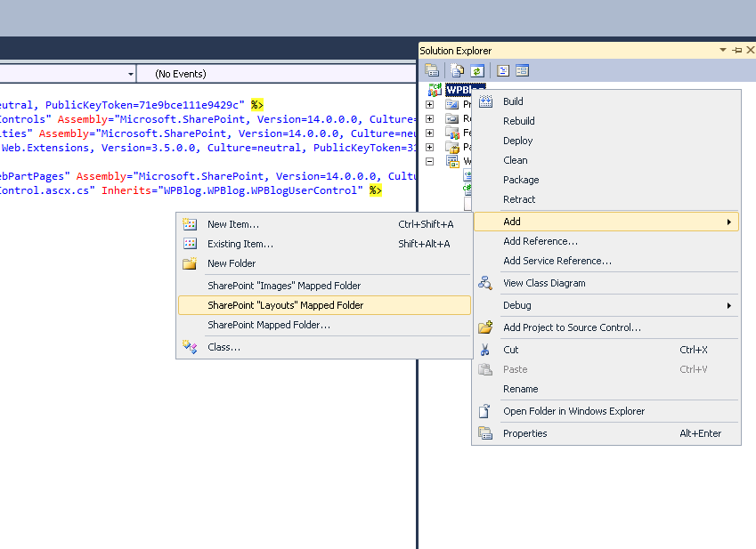Open the Add submenu entry
This screenshot has width=756, height=549.
pyautogui.click(x=606, y=222)
